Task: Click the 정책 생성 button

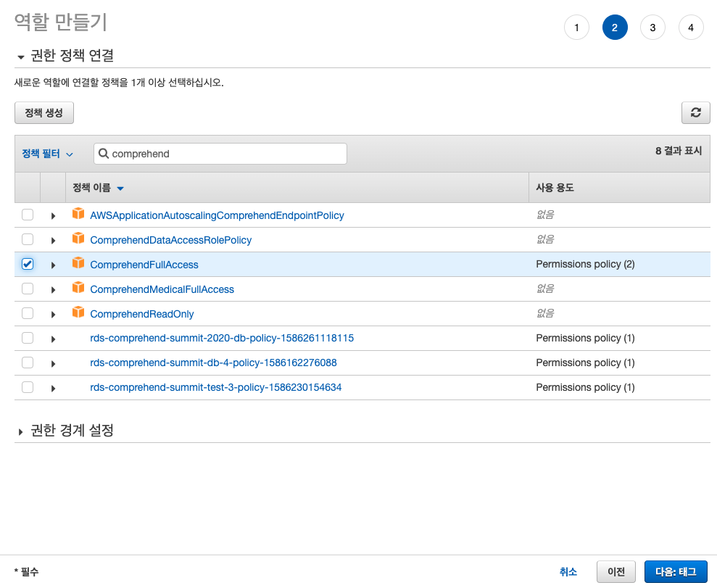Action: tap(44, 113)
